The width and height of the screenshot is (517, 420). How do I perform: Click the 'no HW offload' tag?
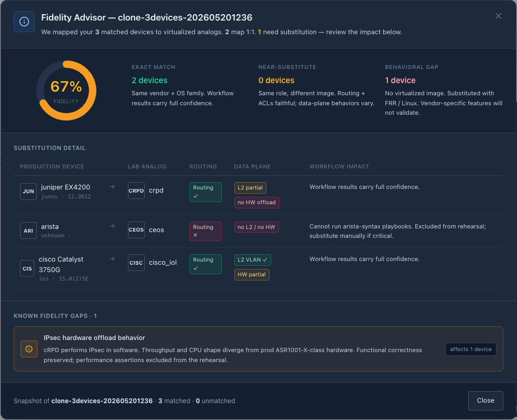256,203
